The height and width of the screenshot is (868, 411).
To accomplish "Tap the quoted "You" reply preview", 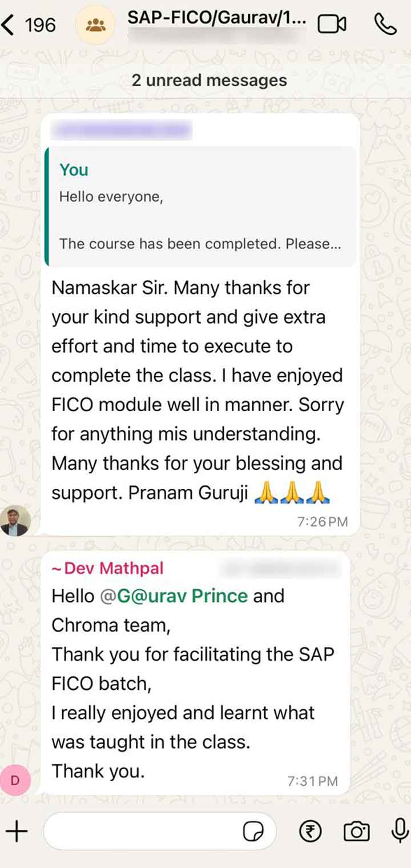I will (x=200, y=206).
